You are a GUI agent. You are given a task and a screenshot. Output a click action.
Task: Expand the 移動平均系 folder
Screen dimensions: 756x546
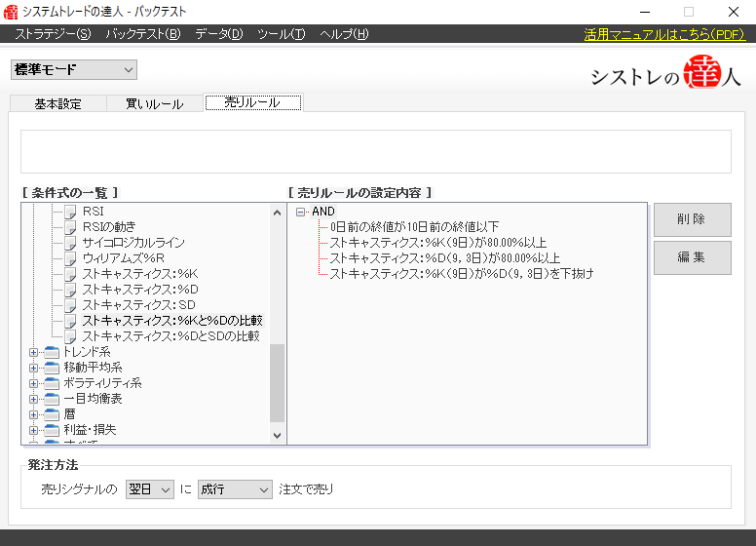(33, 368)
